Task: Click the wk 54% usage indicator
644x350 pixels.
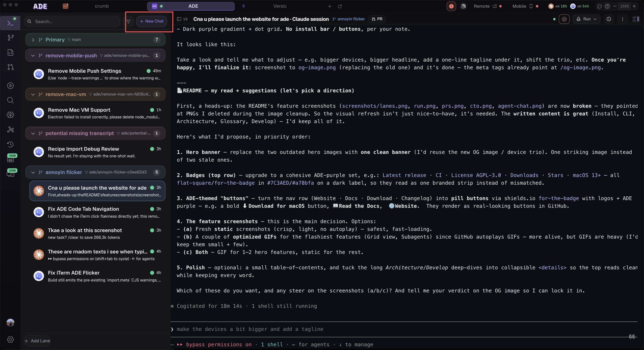Action: tap(579, 6)
